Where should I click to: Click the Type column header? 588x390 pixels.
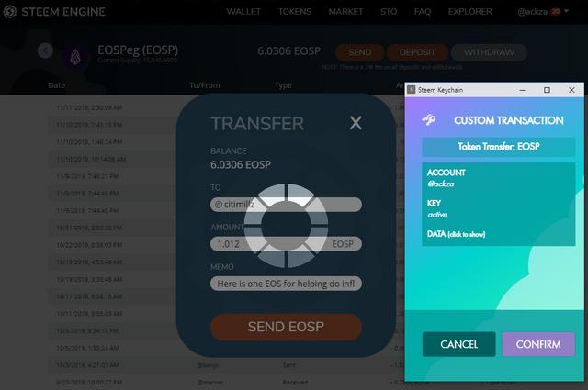click(x=283, y=85)
